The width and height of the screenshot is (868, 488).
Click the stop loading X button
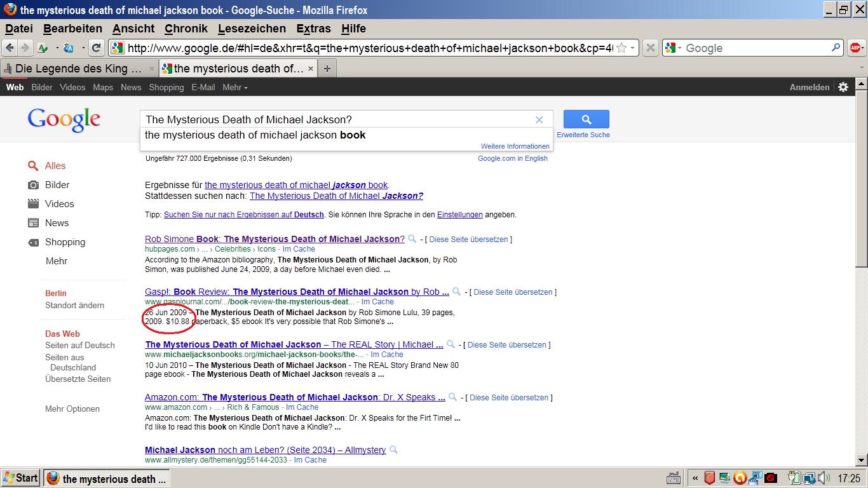pyautogui.click(x=650, y=48)
